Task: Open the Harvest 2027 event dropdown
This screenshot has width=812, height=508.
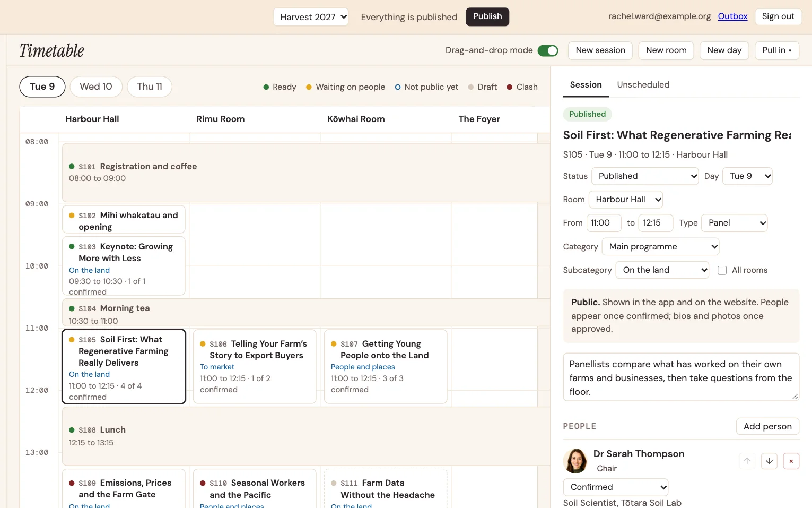Action: [311, 17]
